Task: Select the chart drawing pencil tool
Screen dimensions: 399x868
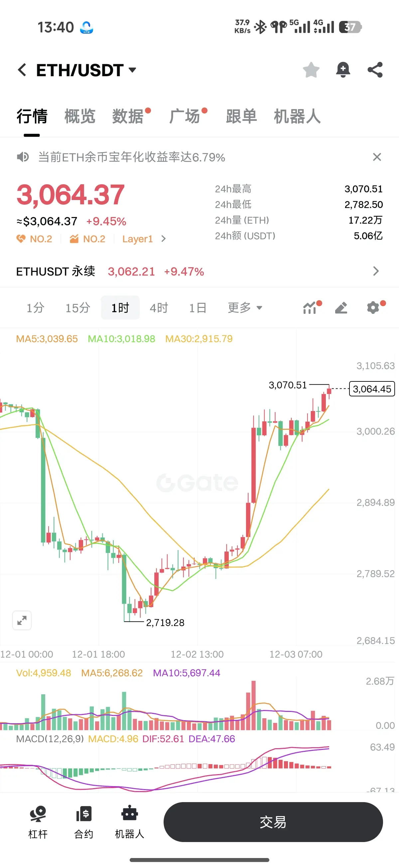Action: [x=341, y=308]
